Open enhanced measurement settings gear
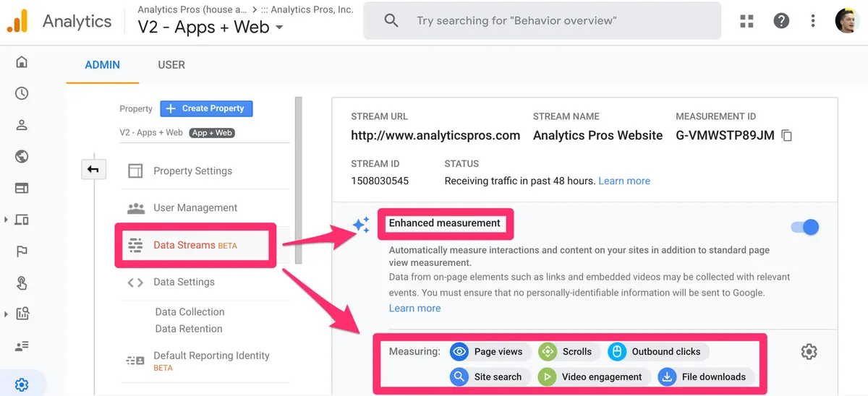 click(x=809, y=352)
